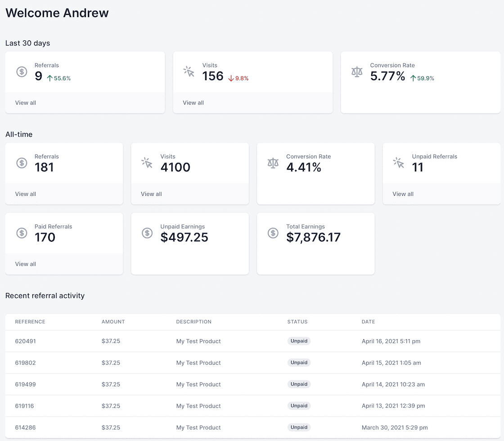
Task: Click the Paid Referrals dollar icon
Action: [x=22, y=233]
